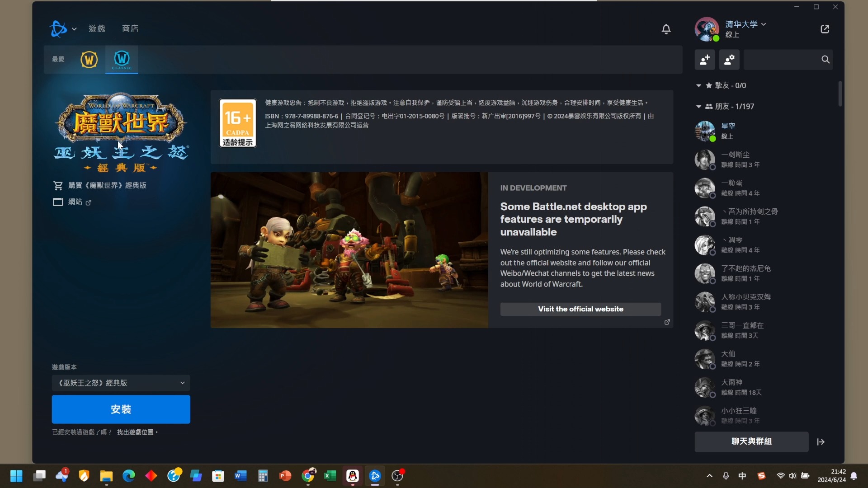Open the 遊戲版本 version dropdown
Image resolution: width=868 pixels, height=488 pixels.
(x=121, y=383)
